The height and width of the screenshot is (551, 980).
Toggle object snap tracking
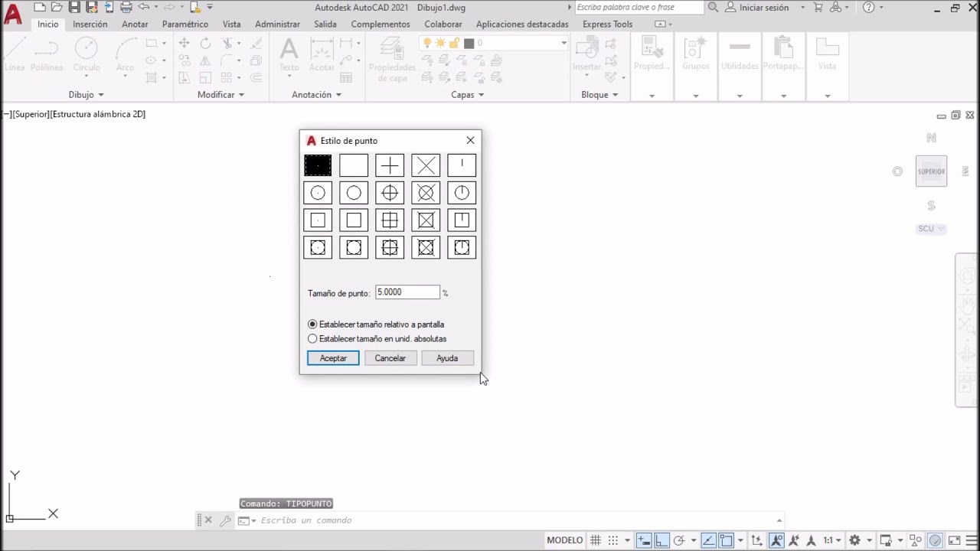(x=710, y=540)
